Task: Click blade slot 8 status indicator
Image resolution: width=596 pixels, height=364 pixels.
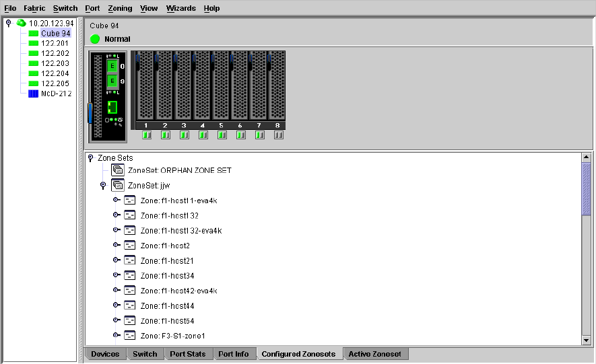Action: click(x=279, y=135)
